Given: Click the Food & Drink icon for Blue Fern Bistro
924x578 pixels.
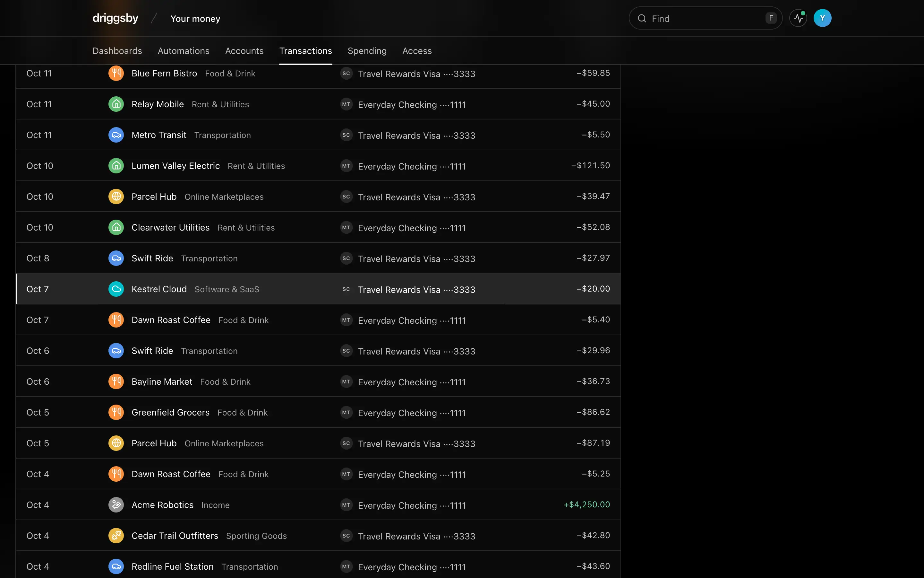Looking at the screenshot, I should pyautogui.click(x=116, y=74).
